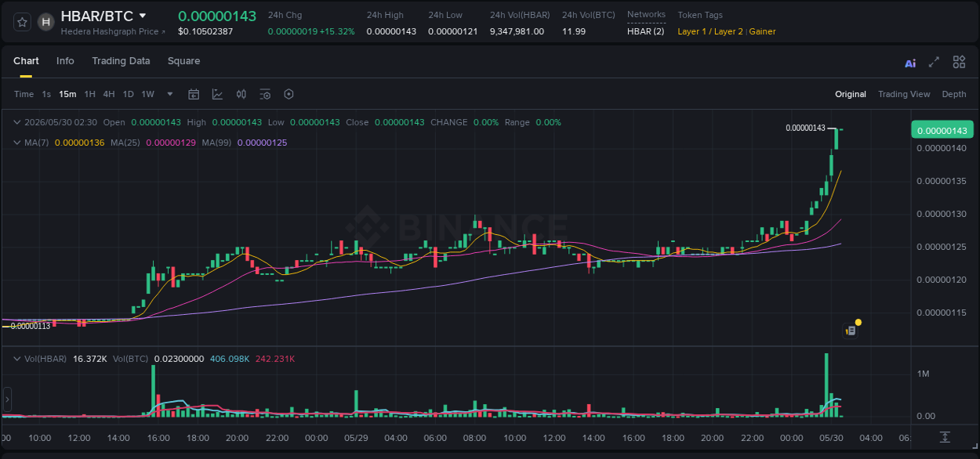This screenshot has width=980, height=459.
Task: Select the 1W interval
Action: coord(147,94)
